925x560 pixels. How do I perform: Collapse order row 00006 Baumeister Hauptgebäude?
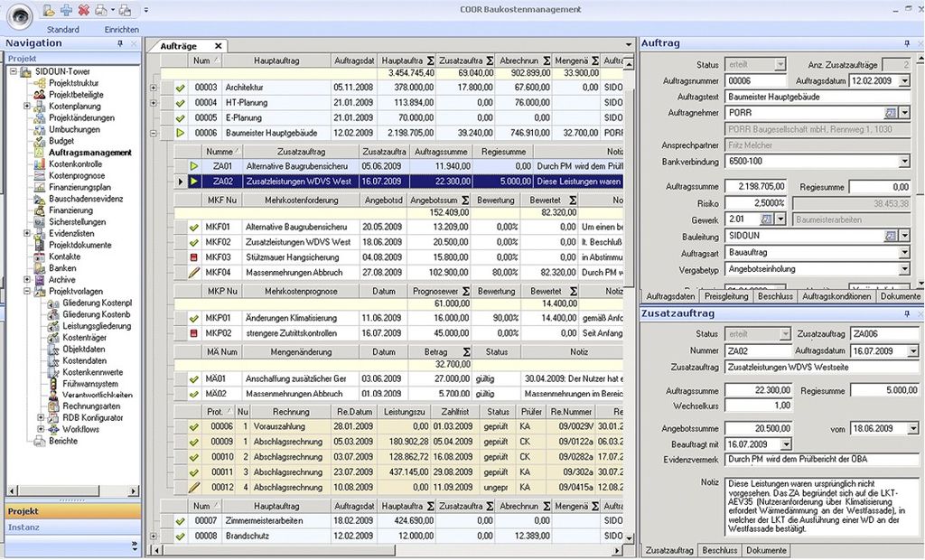154,134
